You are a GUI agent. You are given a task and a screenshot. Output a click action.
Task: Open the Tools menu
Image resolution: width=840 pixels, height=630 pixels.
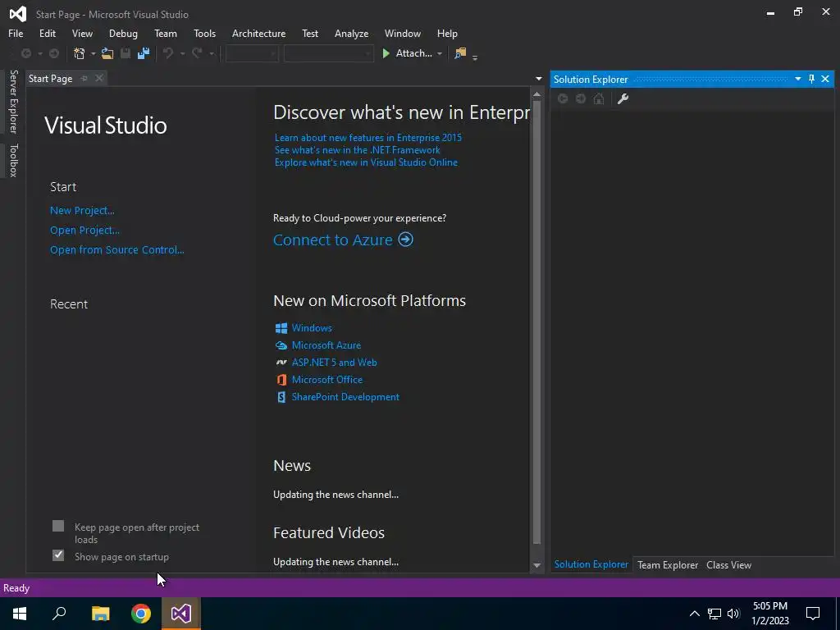pos(204,33)
